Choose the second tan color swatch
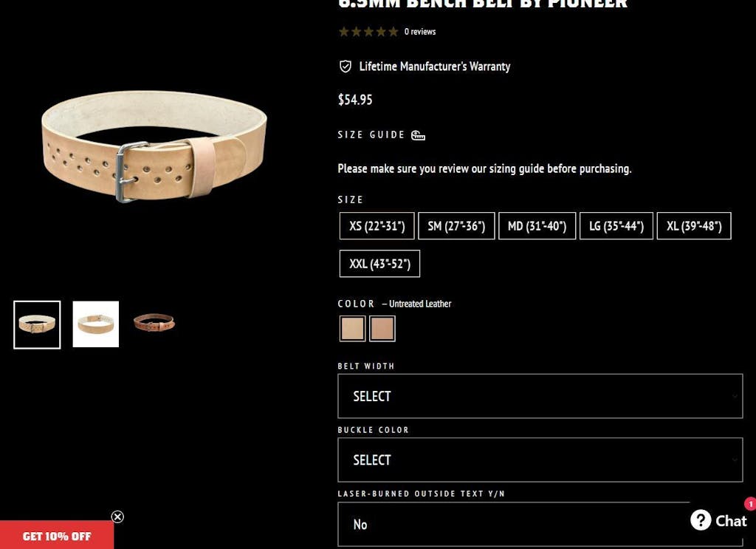 coord(382,329)
